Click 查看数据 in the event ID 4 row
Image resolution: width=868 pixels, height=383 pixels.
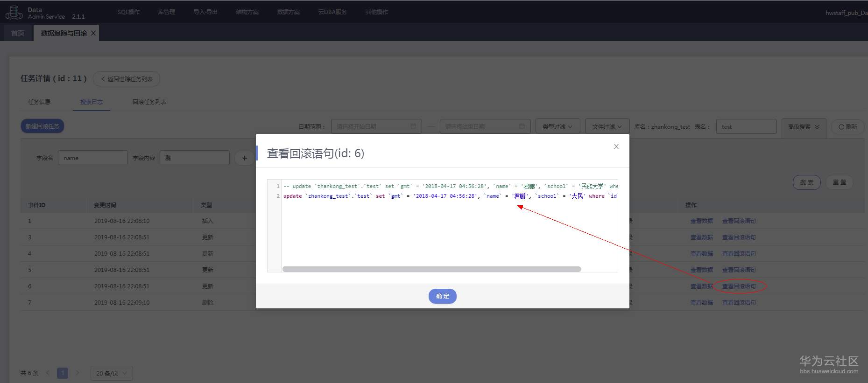coord(702,254)
